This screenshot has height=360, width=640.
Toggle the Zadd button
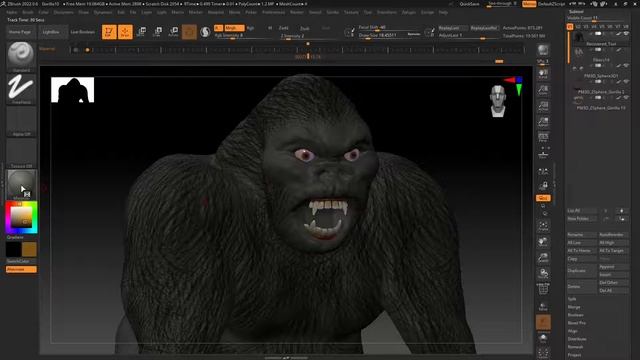pos(284,28)
